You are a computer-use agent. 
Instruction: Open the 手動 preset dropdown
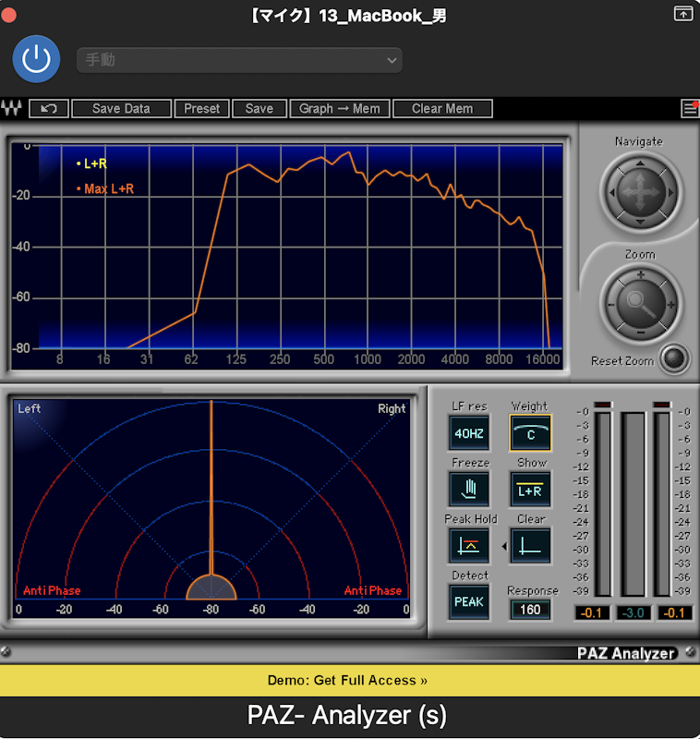(x=239, y=60)
